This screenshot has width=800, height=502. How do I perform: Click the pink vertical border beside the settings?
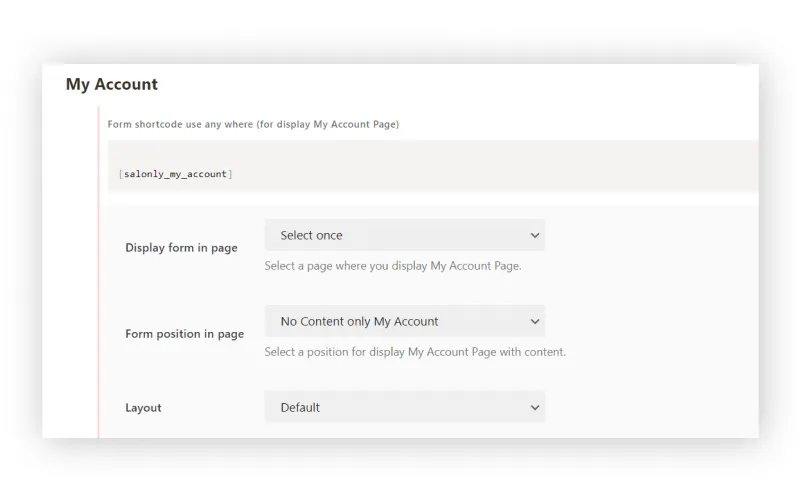click(x=99, y=300)
